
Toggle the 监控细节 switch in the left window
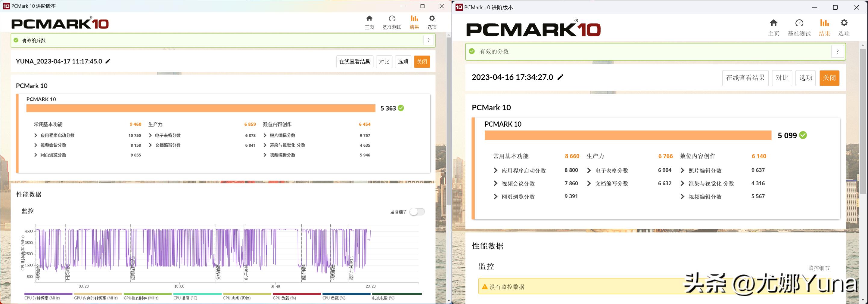click(x=418, y=211)
